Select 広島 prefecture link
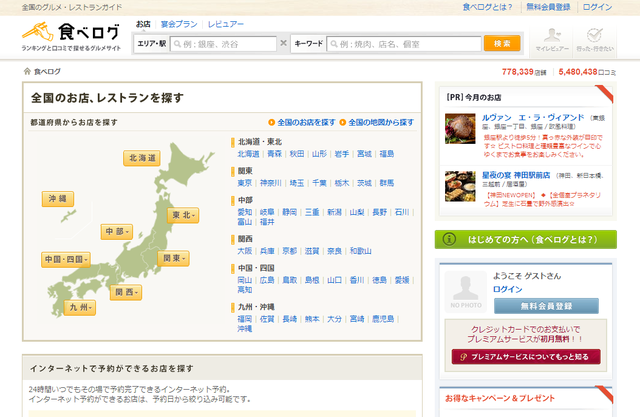Viewport: 640px width, 417px height. [x=267, y=280]
